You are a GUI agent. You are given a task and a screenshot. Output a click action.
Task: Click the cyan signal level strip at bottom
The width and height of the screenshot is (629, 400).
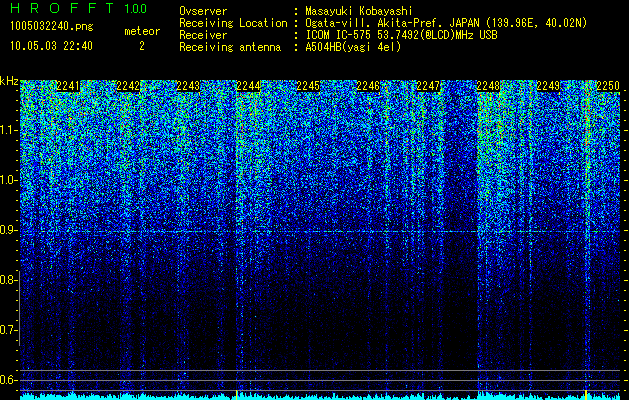click(x=321, y=397)
